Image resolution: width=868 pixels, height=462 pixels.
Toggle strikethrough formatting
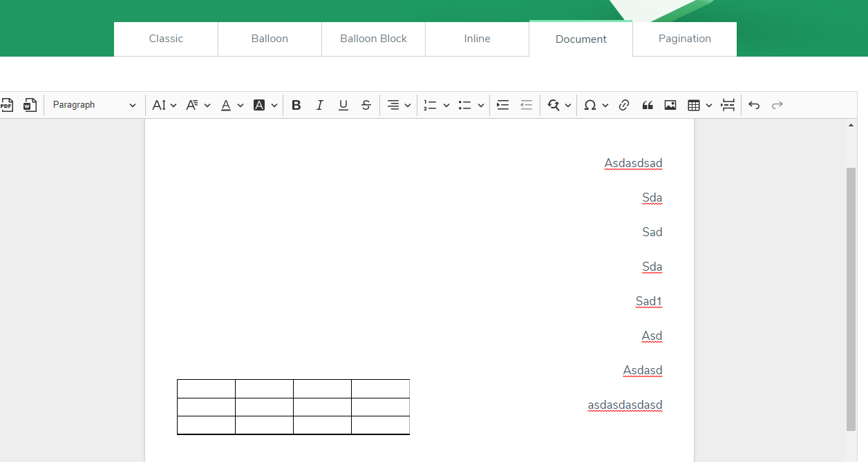366,104
